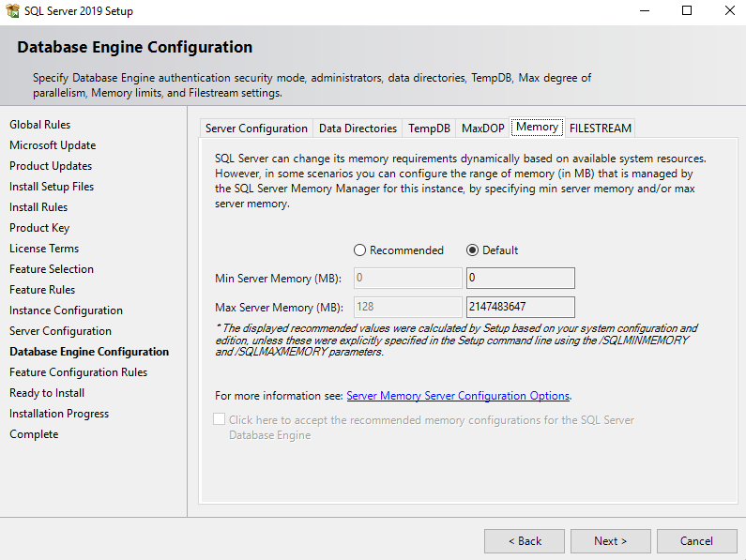The width and height of the screenshot is (746, 560).
Task: Click the recommended Max Server Memory field
Action: point(407,307)
